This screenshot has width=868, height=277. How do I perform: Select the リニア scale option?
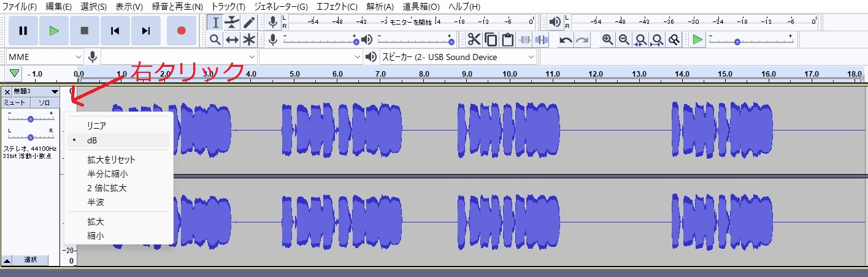[x=97, y=126]
